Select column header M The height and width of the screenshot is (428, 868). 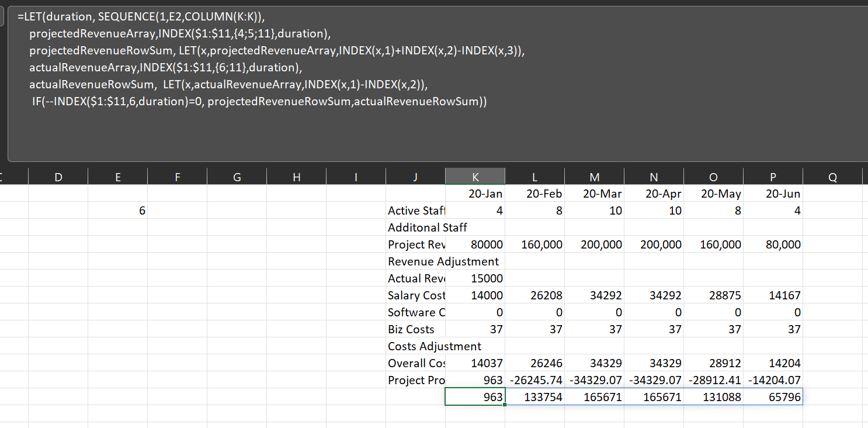click(x=594, y=177)
